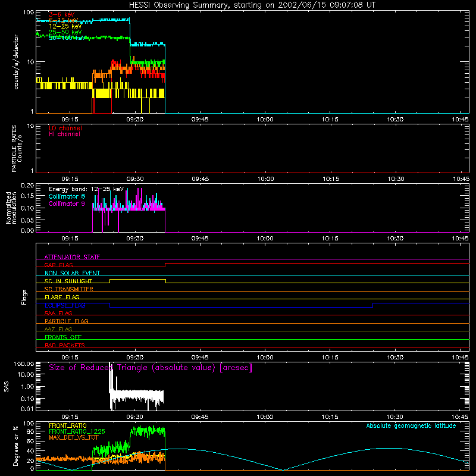
Task: Click the 'FRONTS_OFF' flag label
Action: pyautogui.click(x=63, y=337)
